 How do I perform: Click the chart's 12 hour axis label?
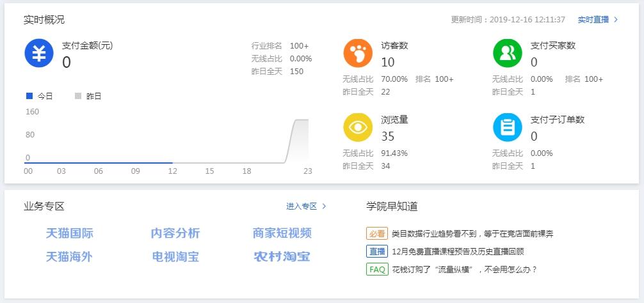172,171
